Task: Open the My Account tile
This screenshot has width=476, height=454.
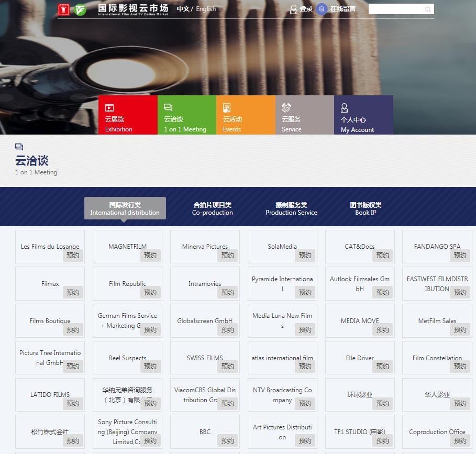Action: click(363, 115)
